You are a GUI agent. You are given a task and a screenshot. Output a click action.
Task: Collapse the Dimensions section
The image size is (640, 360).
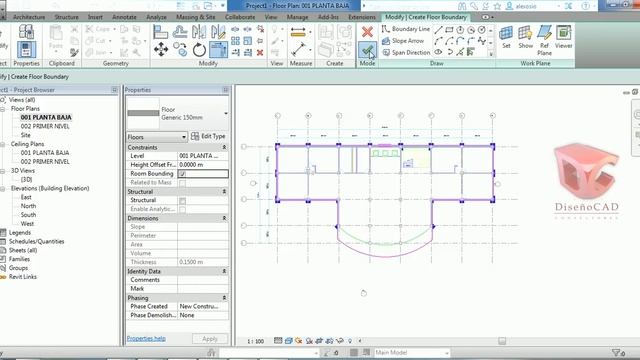(224, 218)
